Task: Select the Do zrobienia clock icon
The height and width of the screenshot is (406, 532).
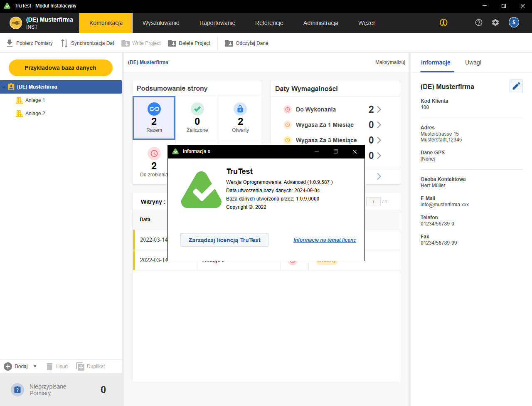Action: click(154, 153)
